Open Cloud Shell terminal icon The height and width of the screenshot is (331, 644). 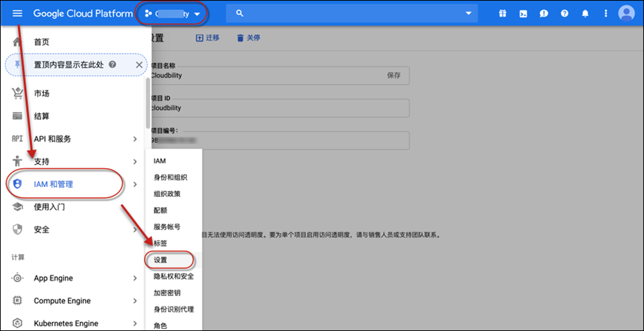(523, 13)
